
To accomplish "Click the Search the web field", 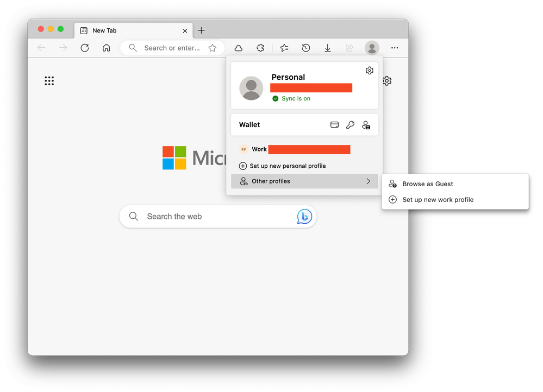I will click(x=218, y=217).
